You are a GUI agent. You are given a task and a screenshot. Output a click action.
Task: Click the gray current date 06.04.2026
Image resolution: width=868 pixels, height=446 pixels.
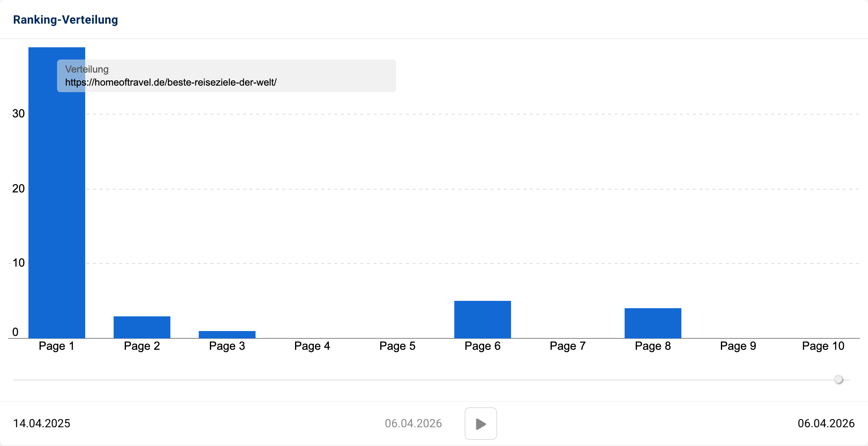click(413, 423)
